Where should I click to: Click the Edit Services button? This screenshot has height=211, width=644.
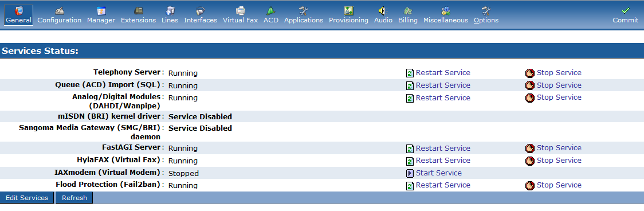(x=27, y=198)
